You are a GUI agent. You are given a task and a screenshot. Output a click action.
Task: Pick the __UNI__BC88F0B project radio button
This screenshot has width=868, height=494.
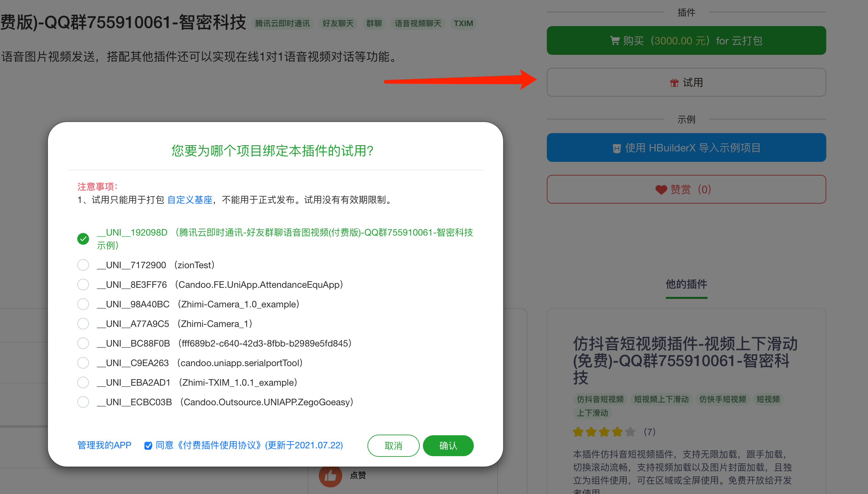[x=83, y=343]
